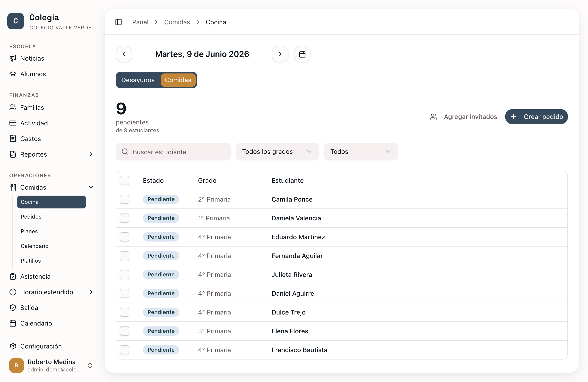Go to Panel breadcrumb link
This screenshot has height=382, width=588.
coord(140,22)
